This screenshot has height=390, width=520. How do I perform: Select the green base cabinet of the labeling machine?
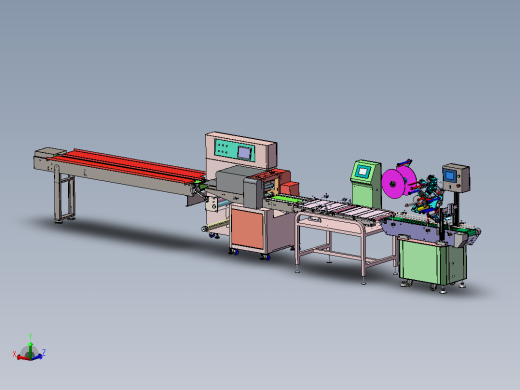point(432,262)
